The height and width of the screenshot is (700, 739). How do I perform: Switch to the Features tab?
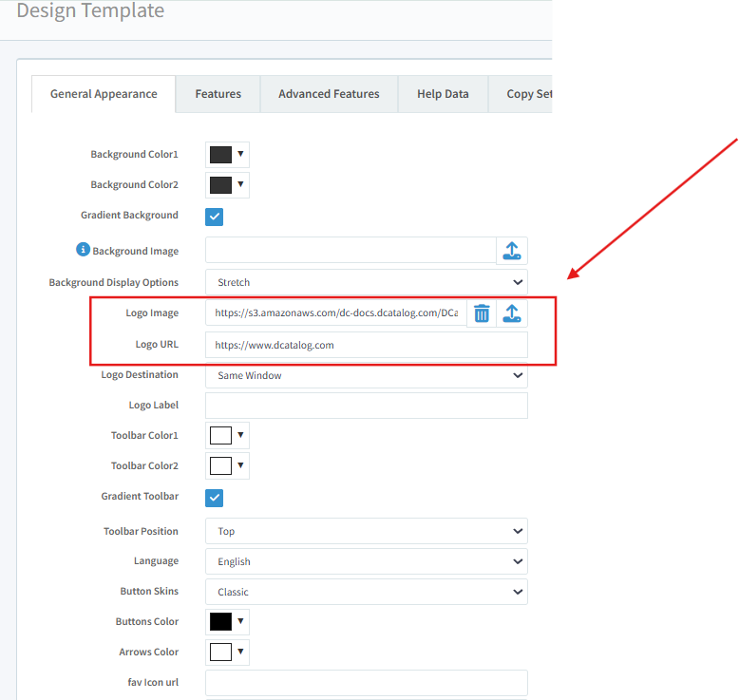(218, 94)
